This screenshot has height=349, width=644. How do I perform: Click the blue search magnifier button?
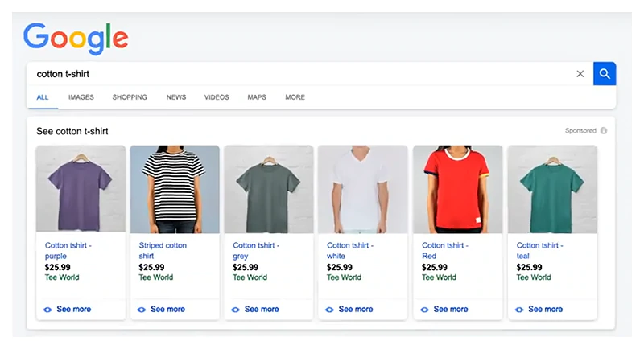coord(605,74)
